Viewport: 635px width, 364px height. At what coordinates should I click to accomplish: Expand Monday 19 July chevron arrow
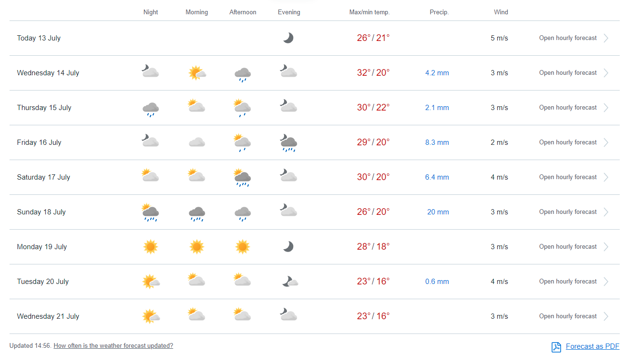click(x=606, y=247)
